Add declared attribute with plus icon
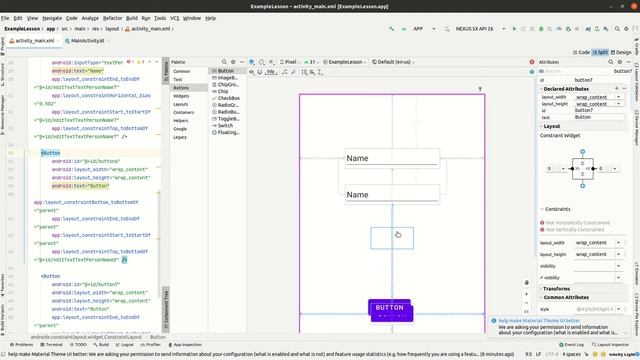The width and height of the screenshot is (640, 360). [x=617, y=89]
